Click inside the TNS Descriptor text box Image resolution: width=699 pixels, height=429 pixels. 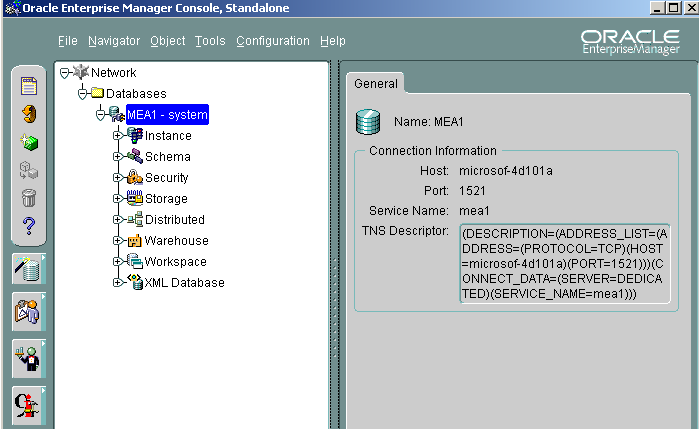point(565,264)
